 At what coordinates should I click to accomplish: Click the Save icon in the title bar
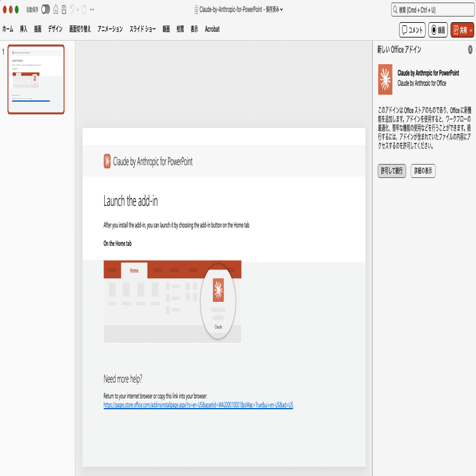point(64,10)
